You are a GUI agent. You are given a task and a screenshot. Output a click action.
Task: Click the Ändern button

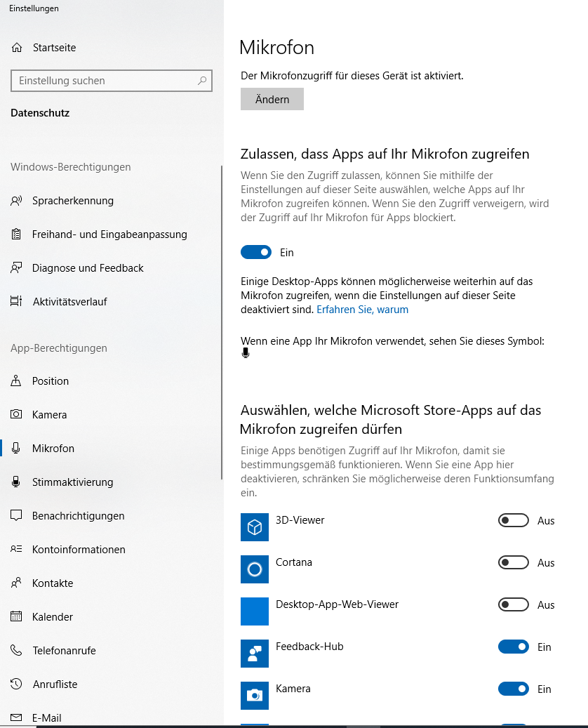pos(272,99)
